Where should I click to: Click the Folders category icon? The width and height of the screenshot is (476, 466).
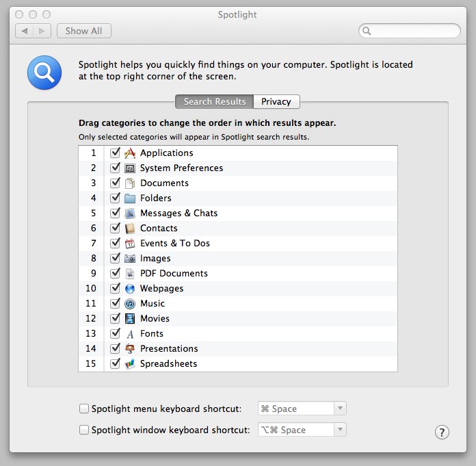(x=130, y=198)
